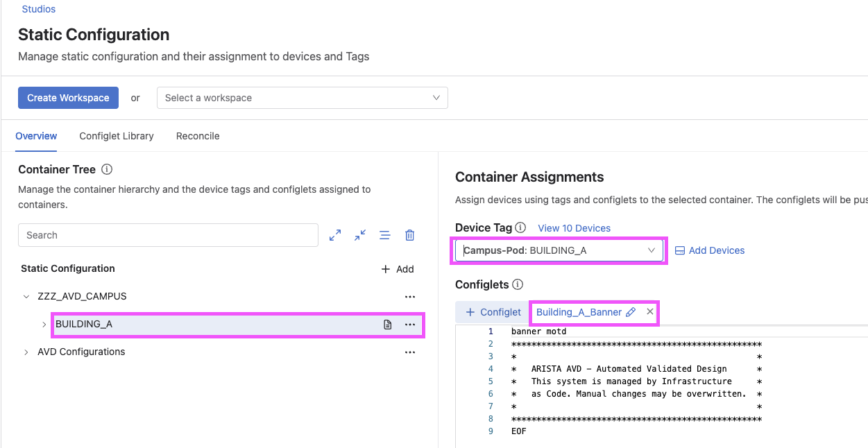868x448 pixels.
Task: Open View 10 Devices link
Action: coord(573,228)
